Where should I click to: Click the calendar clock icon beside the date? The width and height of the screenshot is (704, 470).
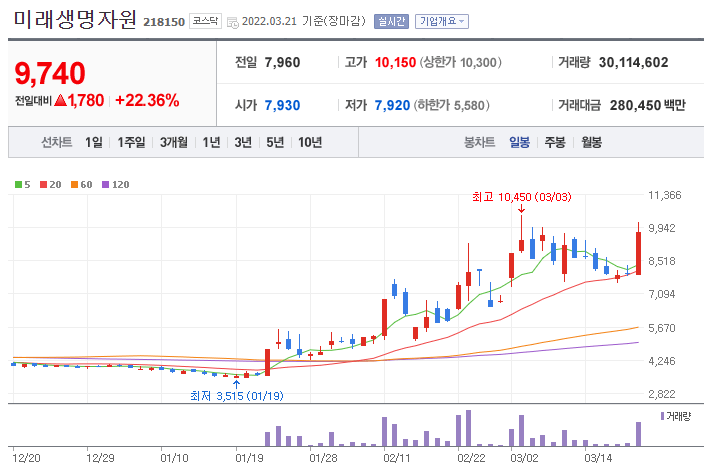pyautogui.click(x=233, y=22)
